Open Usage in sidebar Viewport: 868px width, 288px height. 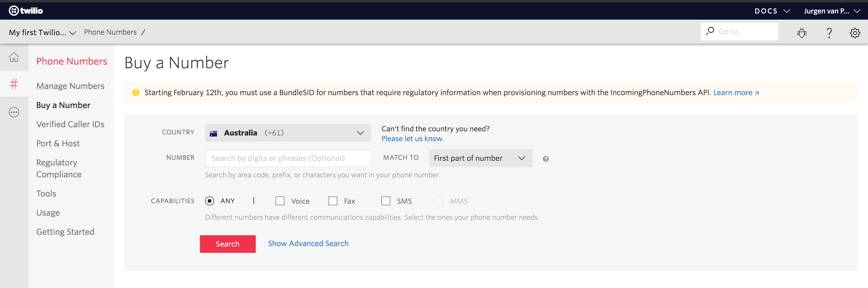click(48, 213)
